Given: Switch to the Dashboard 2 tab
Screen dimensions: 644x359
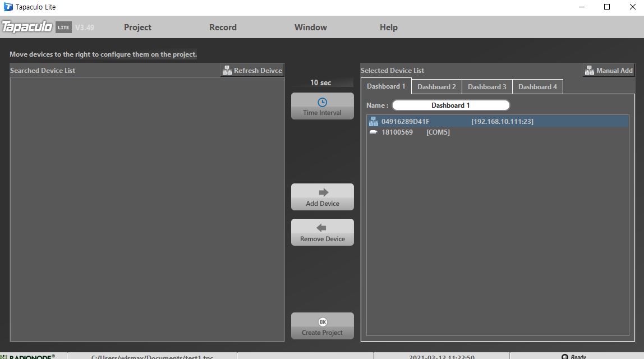Looking at the screenshot, I should pos(436,87).
